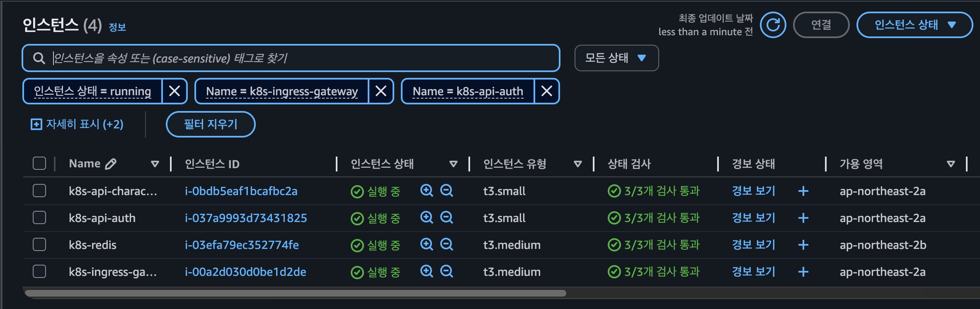This screenshot has width=980, height=309.
Task: Click zoom-in icon in k8s-ingress-gateway row
Action: (427, 271)
